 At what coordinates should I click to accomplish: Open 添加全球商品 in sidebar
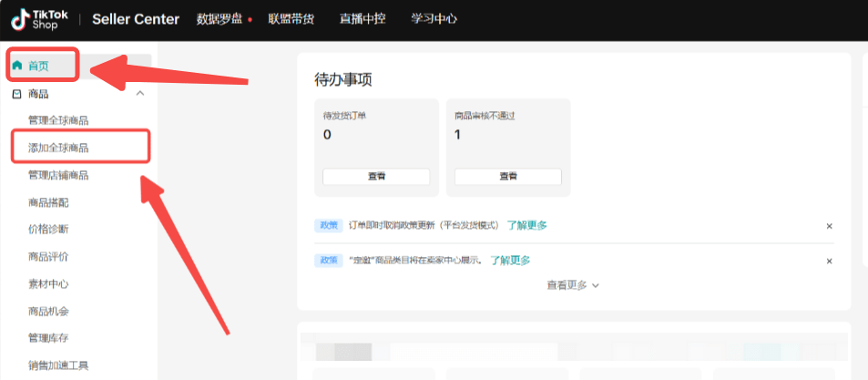tap(58, 148)
